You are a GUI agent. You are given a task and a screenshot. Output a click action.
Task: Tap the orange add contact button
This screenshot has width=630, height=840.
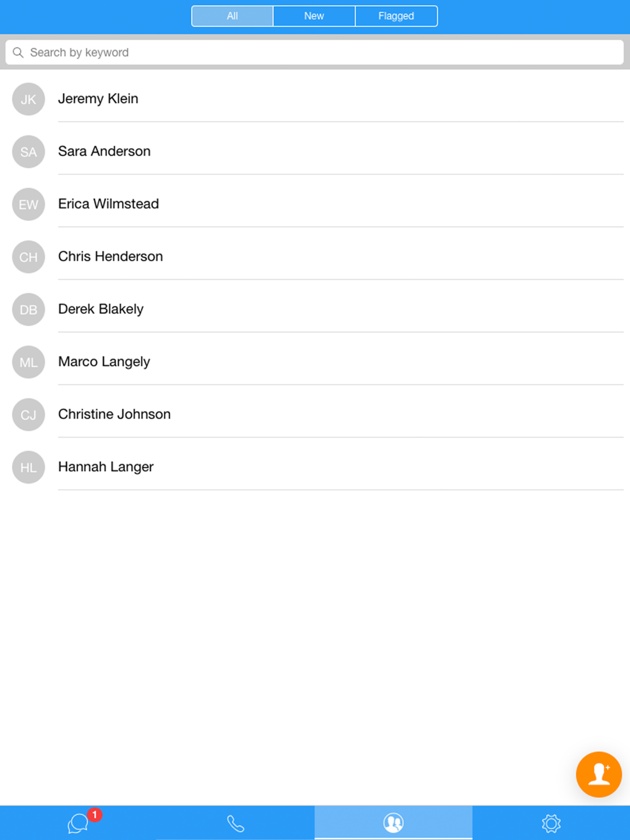pos(598,774)
